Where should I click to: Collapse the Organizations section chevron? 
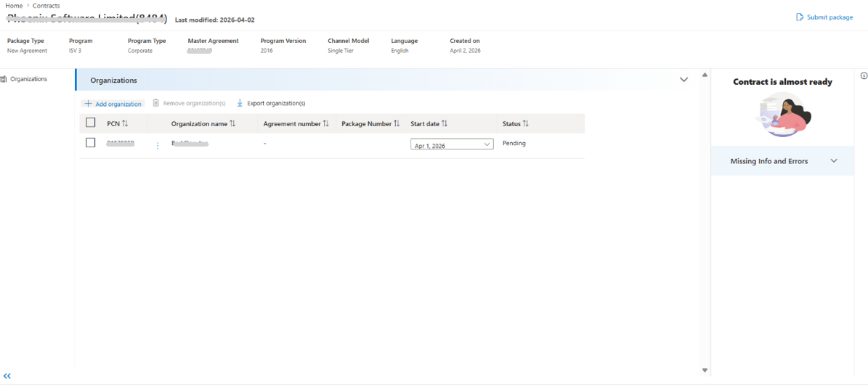point(684,80)
